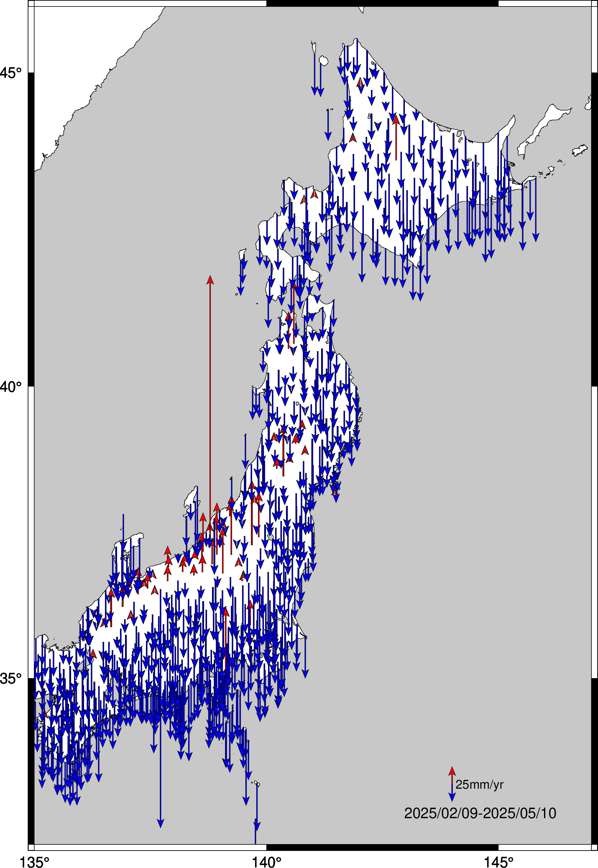598x868 pixels.
Task: Click the 40° latitude label
Action: [x=11, y=386]
